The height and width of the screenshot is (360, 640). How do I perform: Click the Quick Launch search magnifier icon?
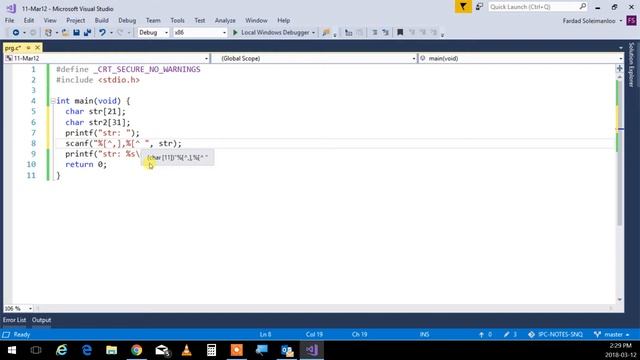tap(582, 7)
